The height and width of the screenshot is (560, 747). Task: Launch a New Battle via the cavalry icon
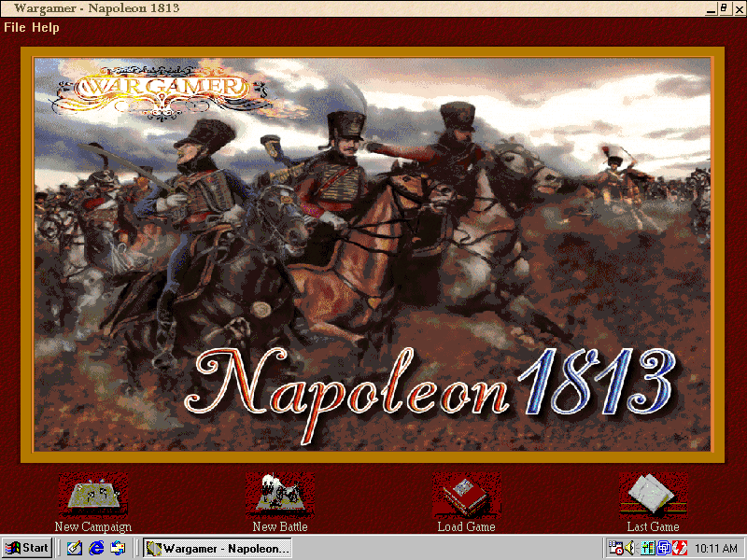(280, 496)
